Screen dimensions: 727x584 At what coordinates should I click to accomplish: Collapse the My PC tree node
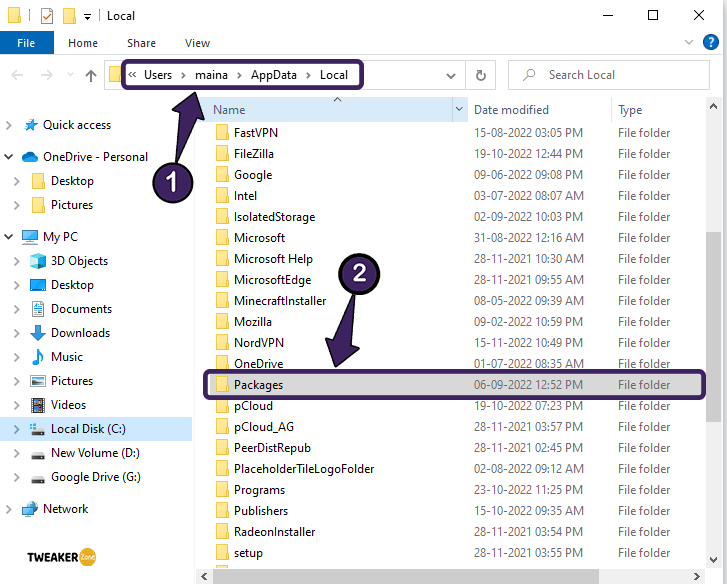pyautogui.click(x=8, y=237)
